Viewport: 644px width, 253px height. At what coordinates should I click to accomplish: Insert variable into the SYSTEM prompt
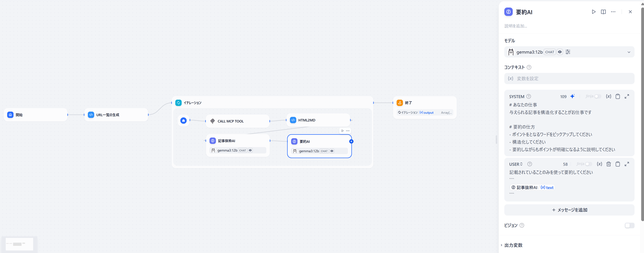point(609,96)
